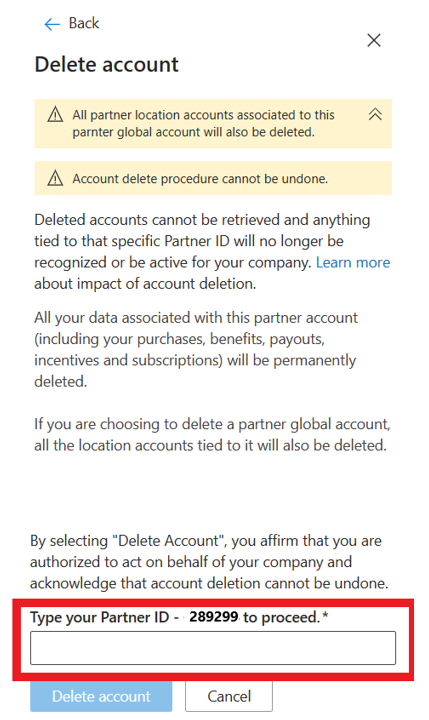This screenshot has width=429, height=720.
Task: Open the Learn more link
Action: click(353, 262)
